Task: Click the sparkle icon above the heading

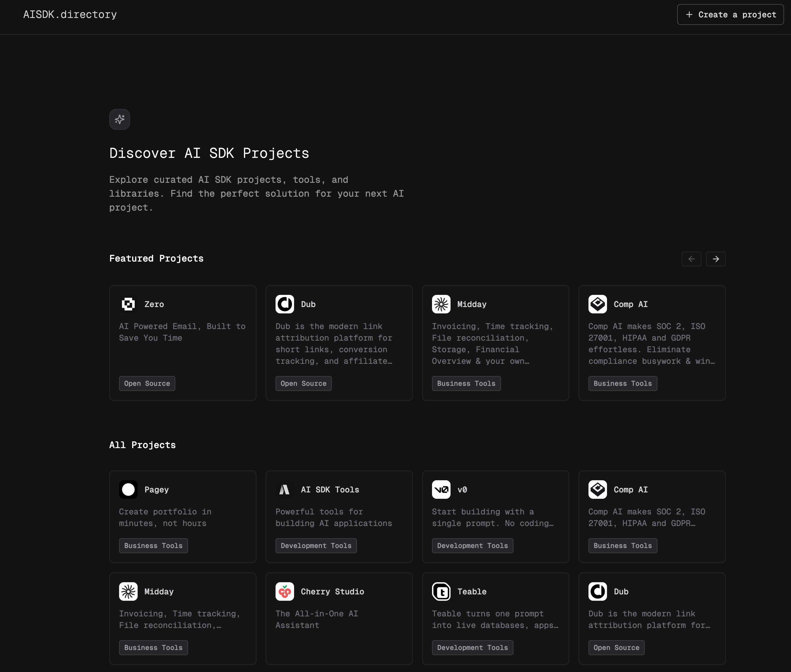Action: [119, 119]
